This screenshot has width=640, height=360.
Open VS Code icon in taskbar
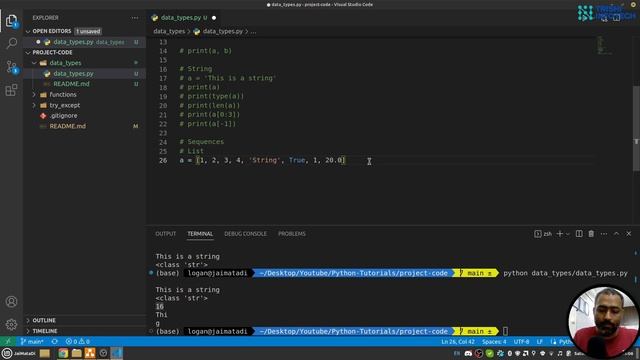click(117, 353)
